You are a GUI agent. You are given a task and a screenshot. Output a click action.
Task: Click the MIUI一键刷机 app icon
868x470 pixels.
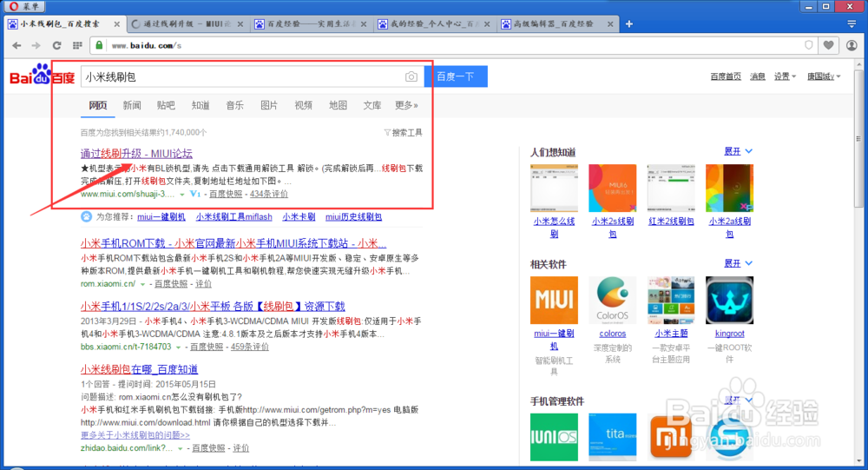[x=554, y=300]
